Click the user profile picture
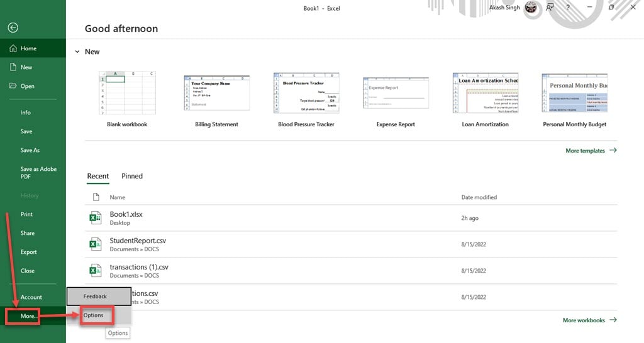The height and width of the screenshot is (343, 644). [x=531, y=7]
